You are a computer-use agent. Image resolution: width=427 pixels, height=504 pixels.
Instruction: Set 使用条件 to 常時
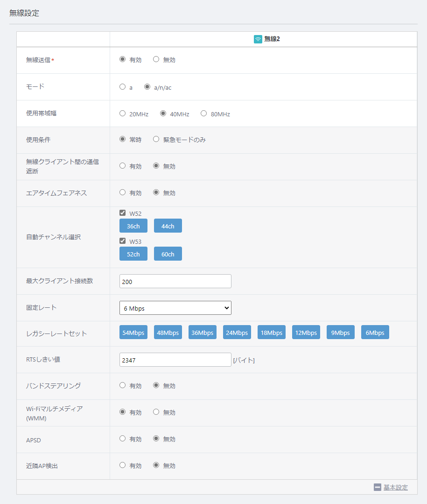click(122, 139)
